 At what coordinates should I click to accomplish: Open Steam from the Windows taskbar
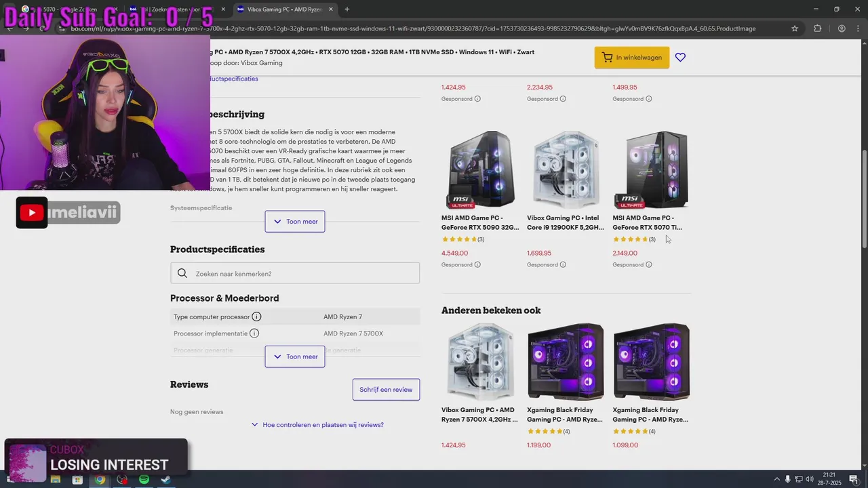coord(165,480)
